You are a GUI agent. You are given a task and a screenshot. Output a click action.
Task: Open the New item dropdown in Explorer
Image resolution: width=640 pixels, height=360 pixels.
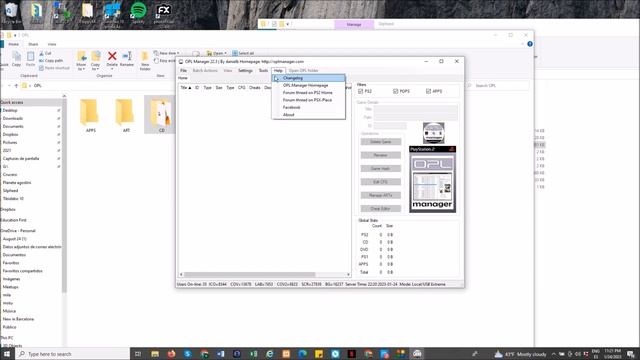pyautogui.click(x=167, y=53)
